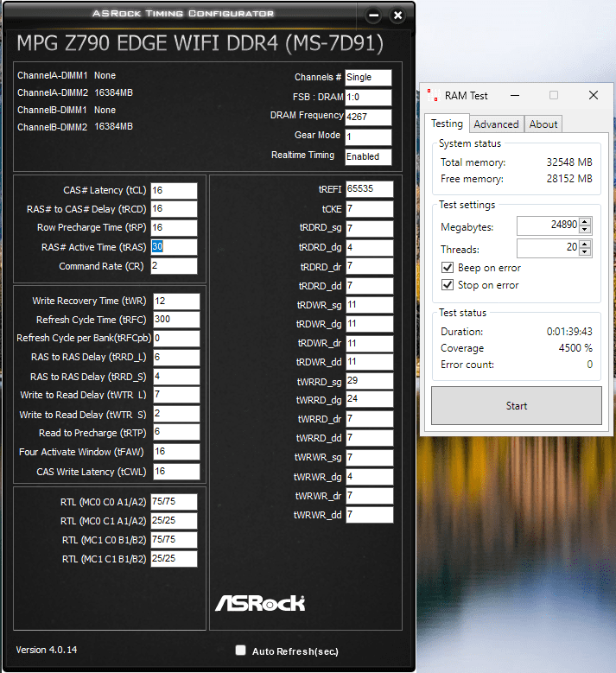Click the tWTR_L value field

pos(176,395)
